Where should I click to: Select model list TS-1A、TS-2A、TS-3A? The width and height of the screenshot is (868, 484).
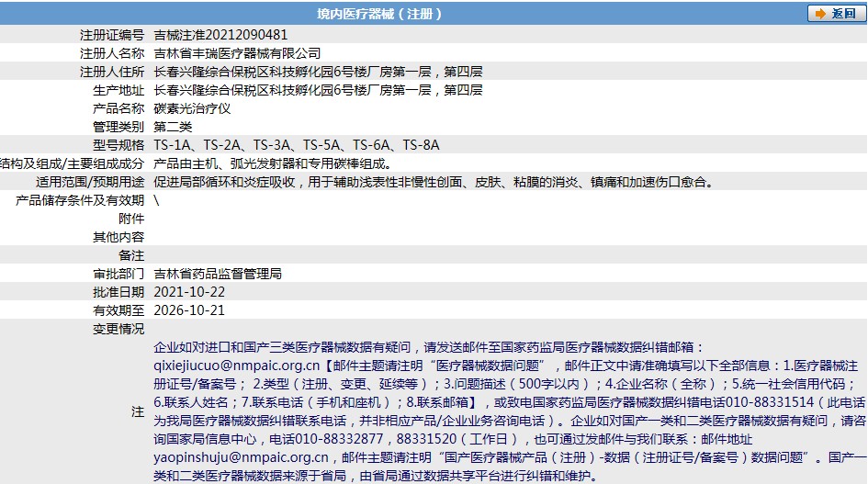(x=222, y=145)
